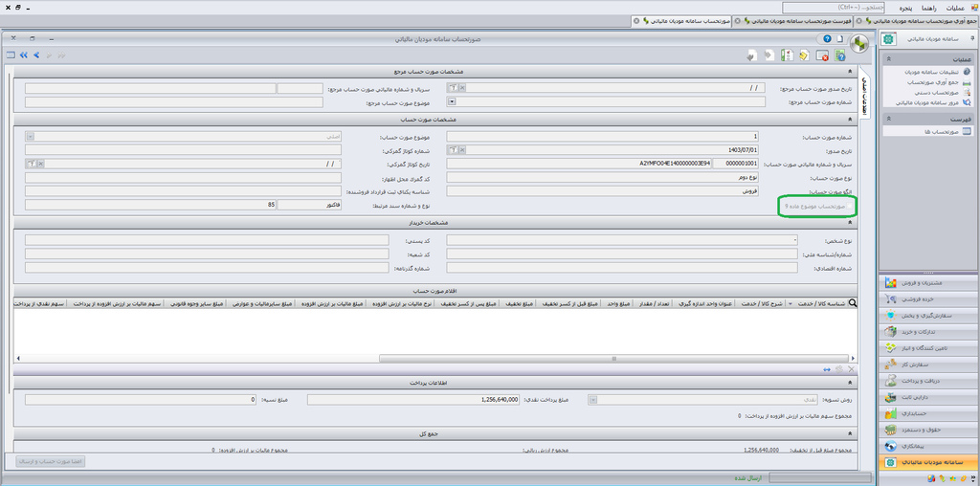
Task: Collapse the فهرست sidebar group
Action: 889,118
